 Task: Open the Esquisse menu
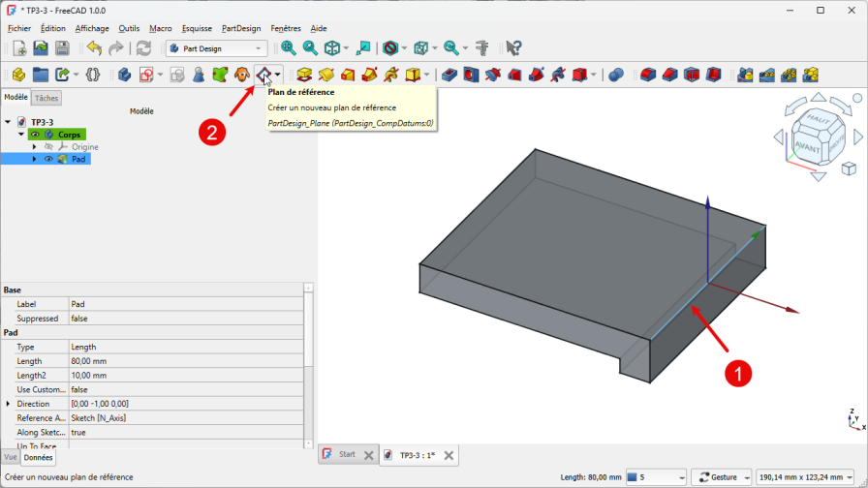197,28
